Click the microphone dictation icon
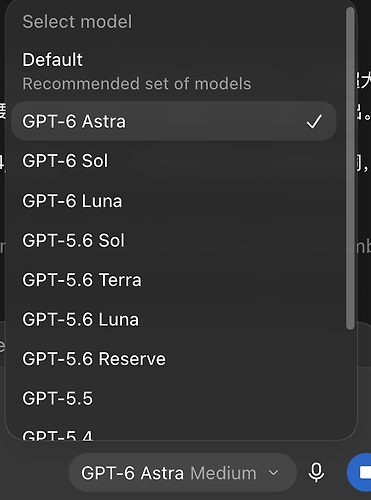The width and height of the screenshot is (371, 500). (x=316, y=472)
